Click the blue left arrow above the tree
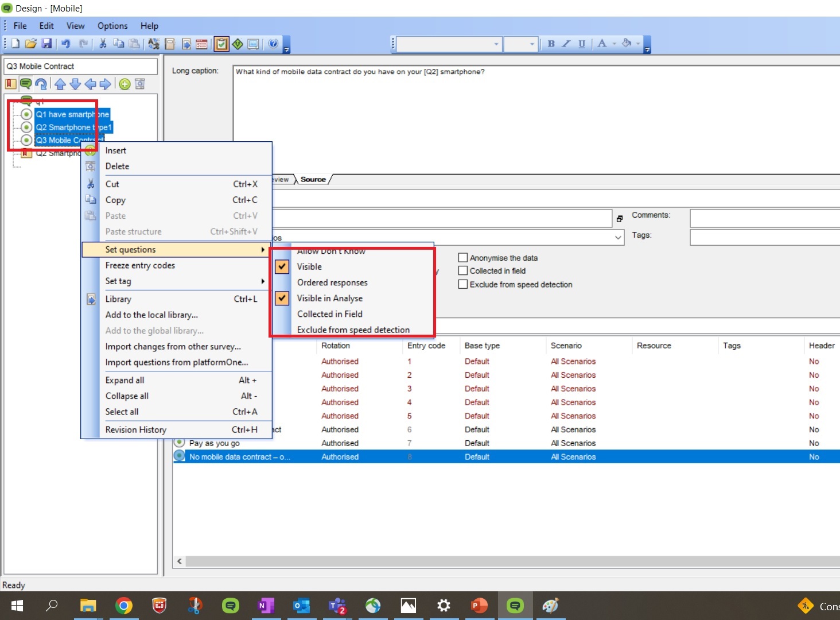Image resolution: width=840 pixels, height=620 pixels. (90, 84)
